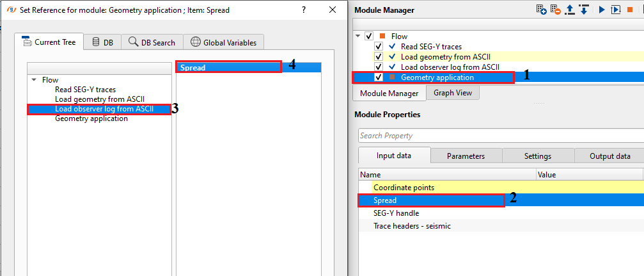Collapse the Flow node in Current Tree
The height and width of the screenshot is (276, 644).
coord(33,80)
